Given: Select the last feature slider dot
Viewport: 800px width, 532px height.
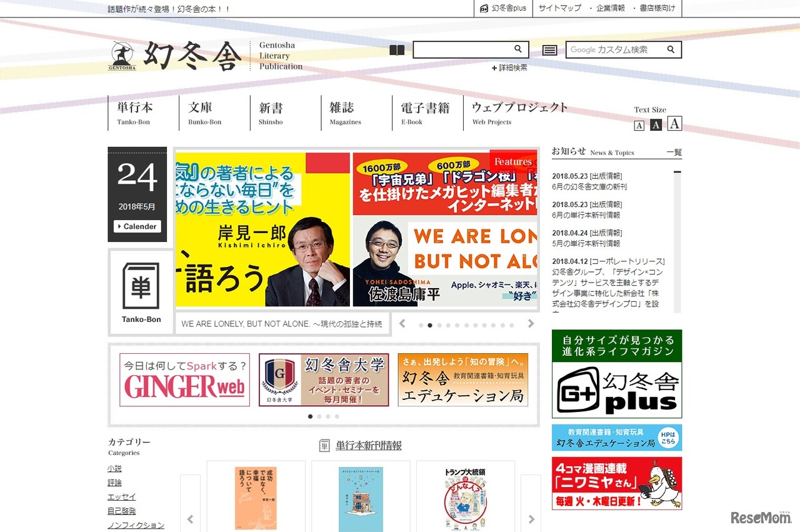Looking at the screenshot, I should point(511,325).
